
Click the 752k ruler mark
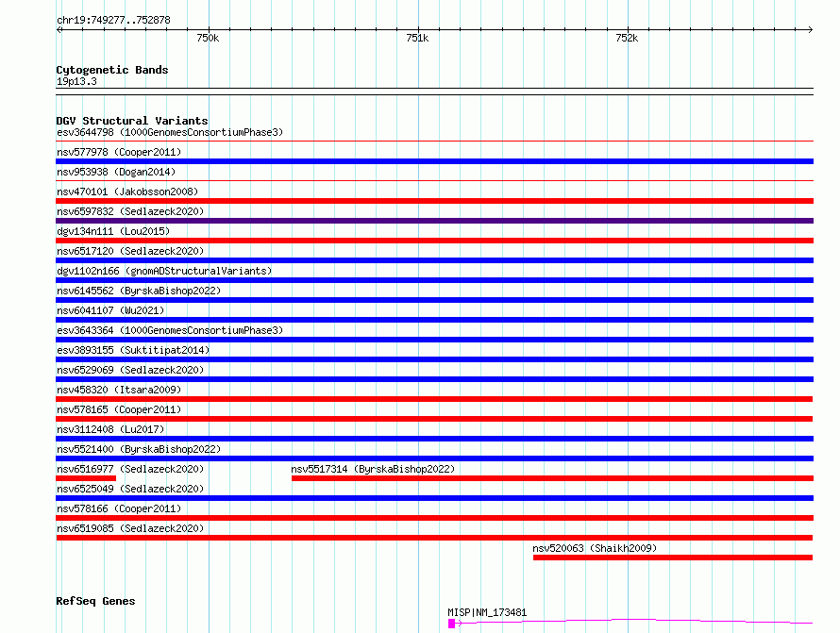[x=627, y=38]
